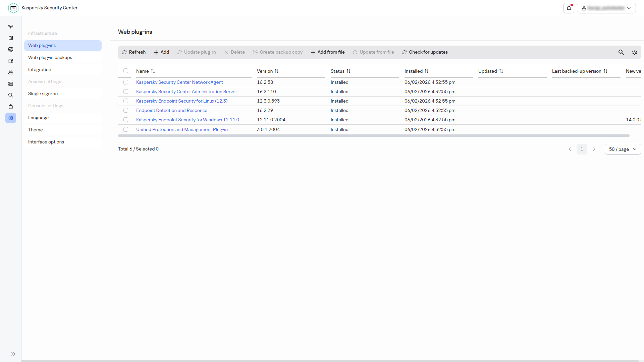Click the Kaspersky Security Center logo
The height and width of the screenshot is (362, 644).
tap(13, 8)
